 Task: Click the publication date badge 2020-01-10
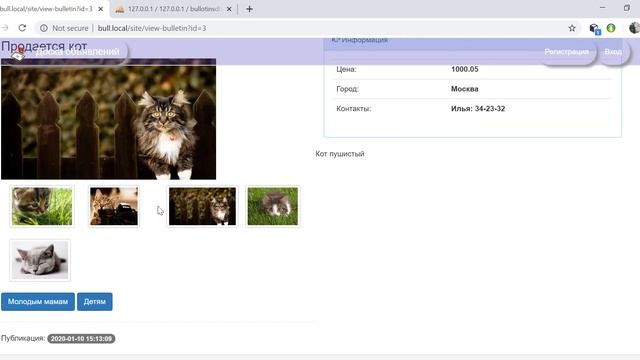pyautogui.click(x=81, y=339)
